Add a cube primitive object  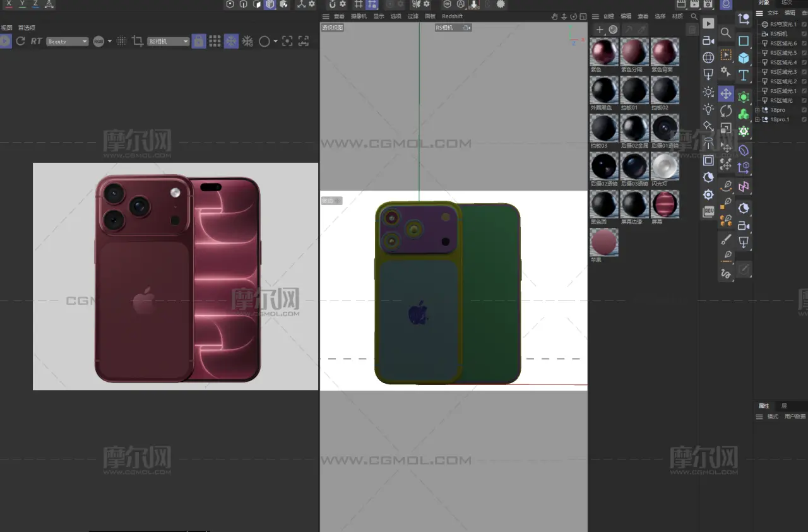(744, 58)
